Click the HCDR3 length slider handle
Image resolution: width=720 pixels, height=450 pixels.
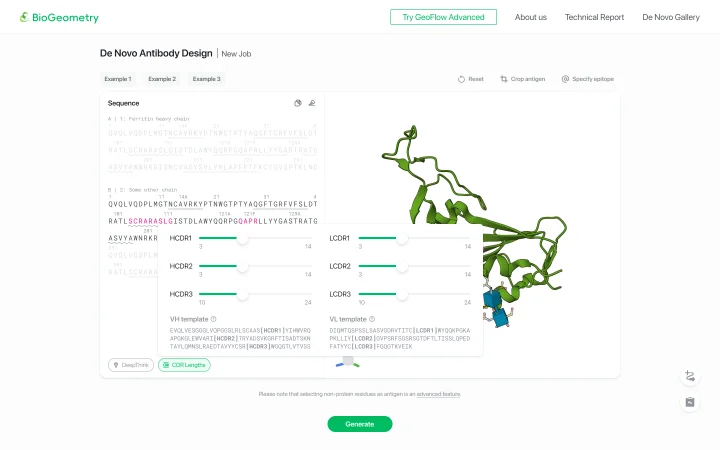242,294
